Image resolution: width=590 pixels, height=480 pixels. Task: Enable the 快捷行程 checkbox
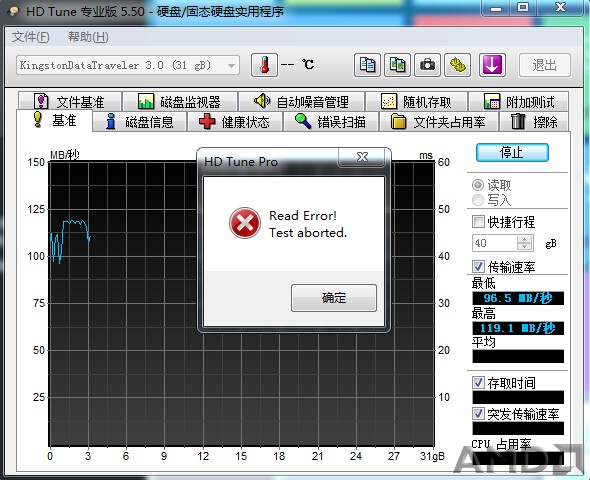[478, 222]
